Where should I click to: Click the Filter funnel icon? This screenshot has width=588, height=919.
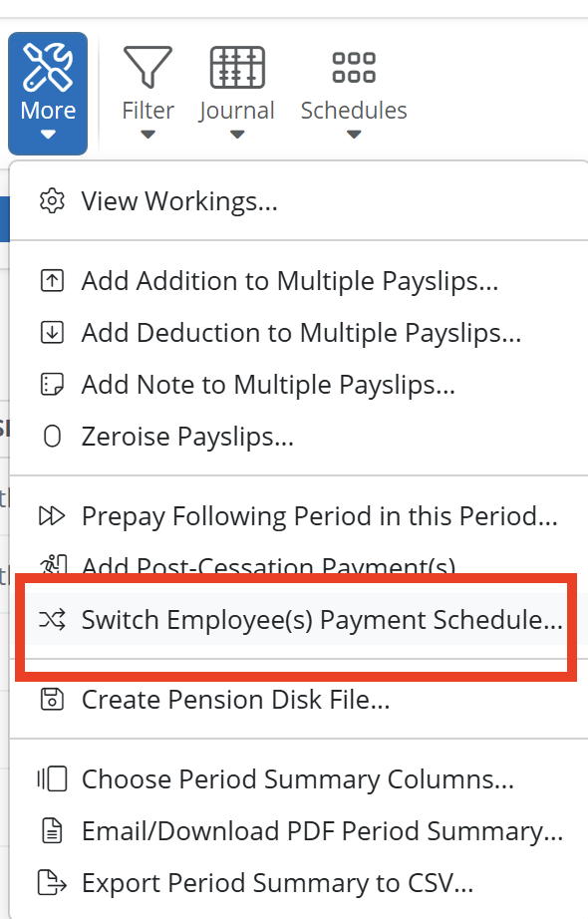point(147,68)
